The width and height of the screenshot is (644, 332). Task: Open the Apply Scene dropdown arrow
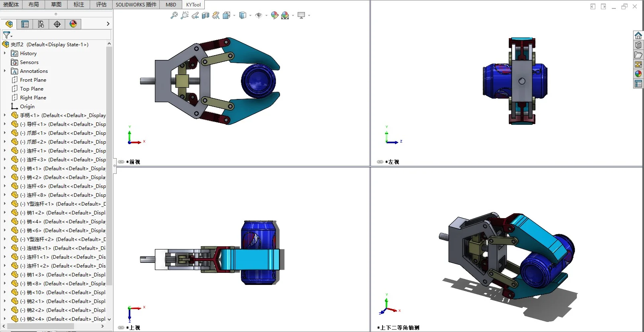pyautogui.click(x=293, y=16)
